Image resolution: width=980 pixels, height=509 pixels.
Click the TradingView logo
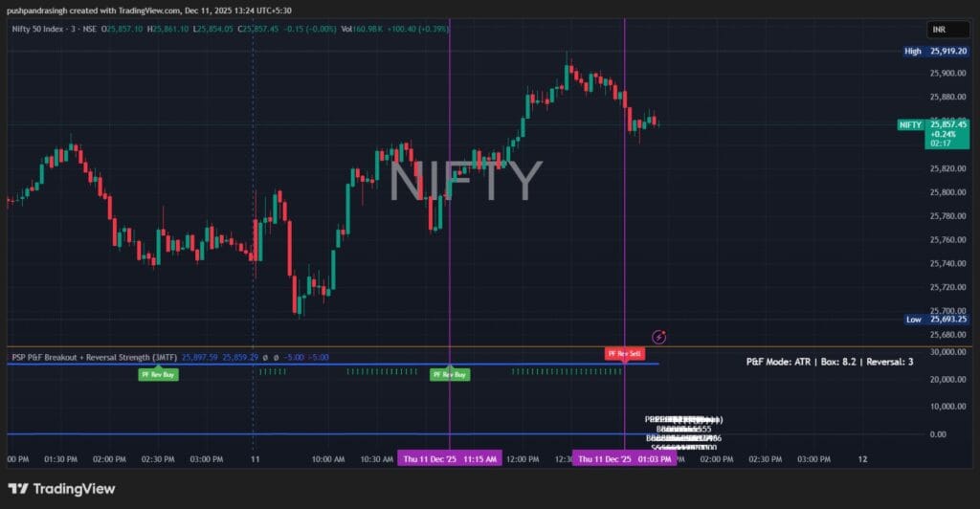coord(62,489)
